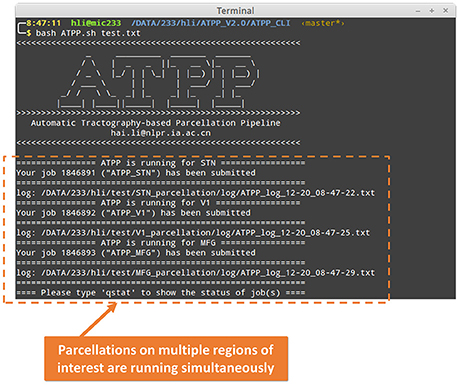Click the job 1846893 ATPP_MFG submission line

136,253
